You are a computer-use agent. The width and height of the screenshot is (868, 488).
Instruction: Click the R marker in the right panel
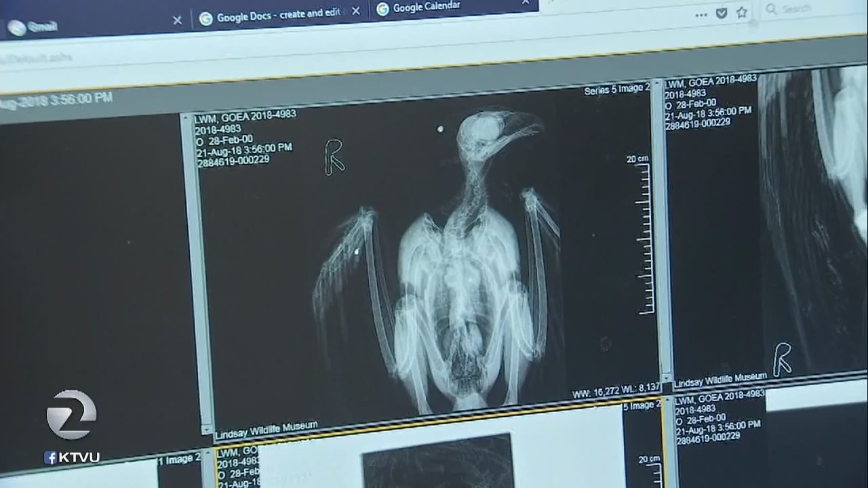coord(783,359)
